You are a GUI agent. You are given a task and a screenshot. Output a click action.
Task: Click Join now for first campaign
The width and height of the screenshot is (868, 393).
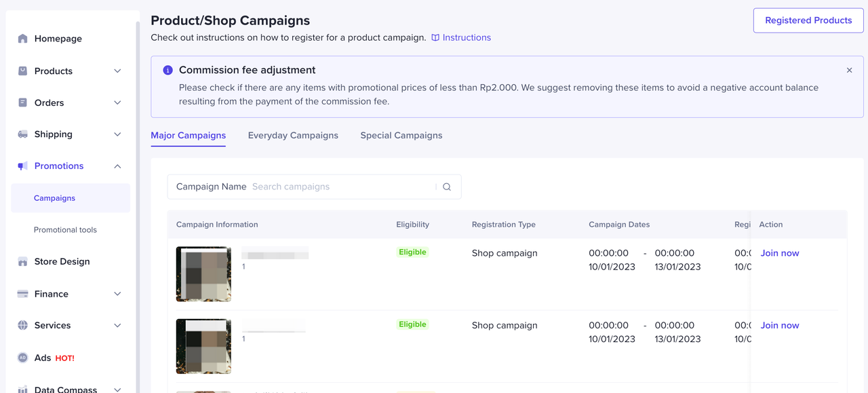tap(780, 253)
